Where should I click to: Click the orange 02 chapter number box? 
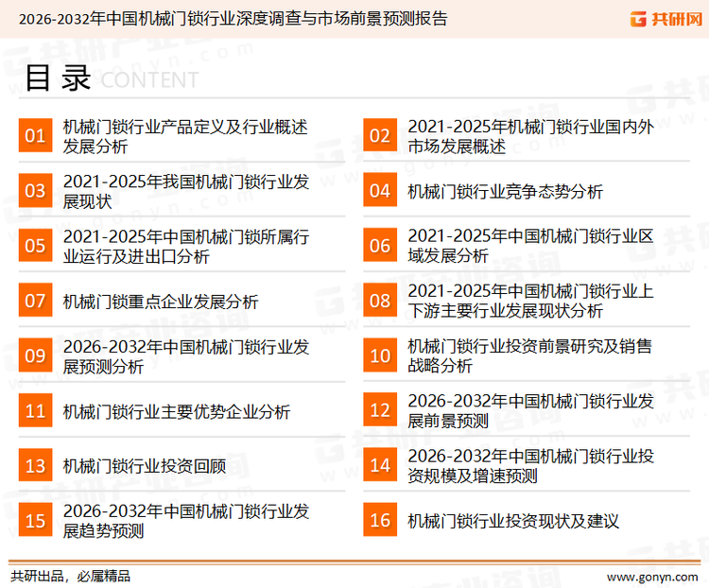380,136
